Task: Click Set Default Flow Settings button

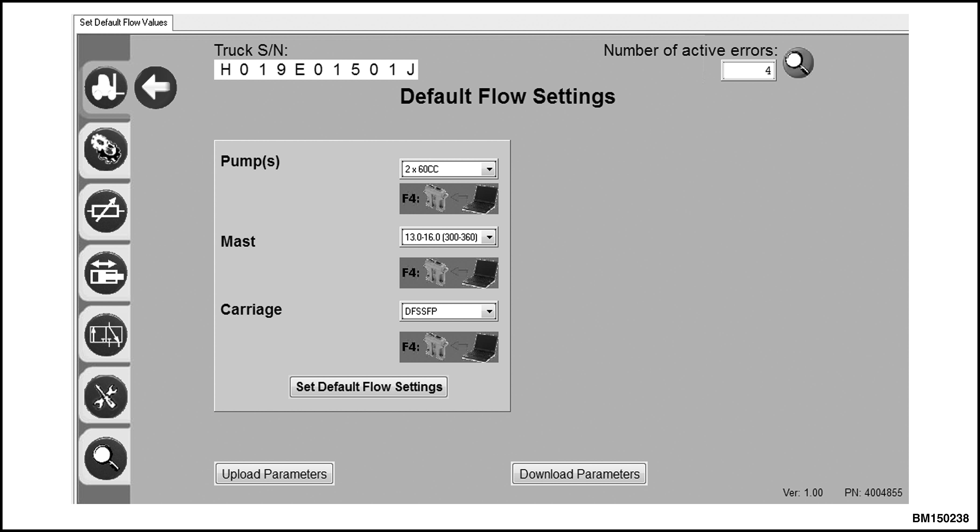Action: click(369, 387)
